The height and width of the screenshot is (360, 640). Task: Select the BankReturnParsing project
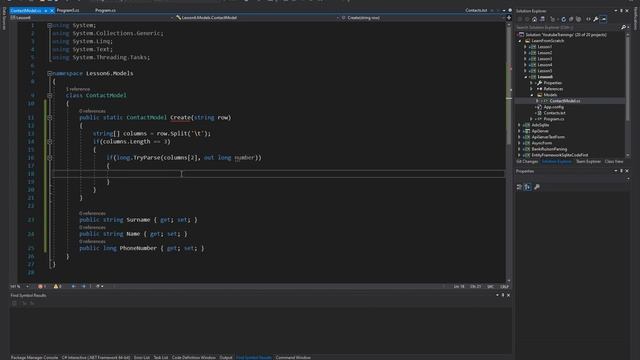click(549, 149)
